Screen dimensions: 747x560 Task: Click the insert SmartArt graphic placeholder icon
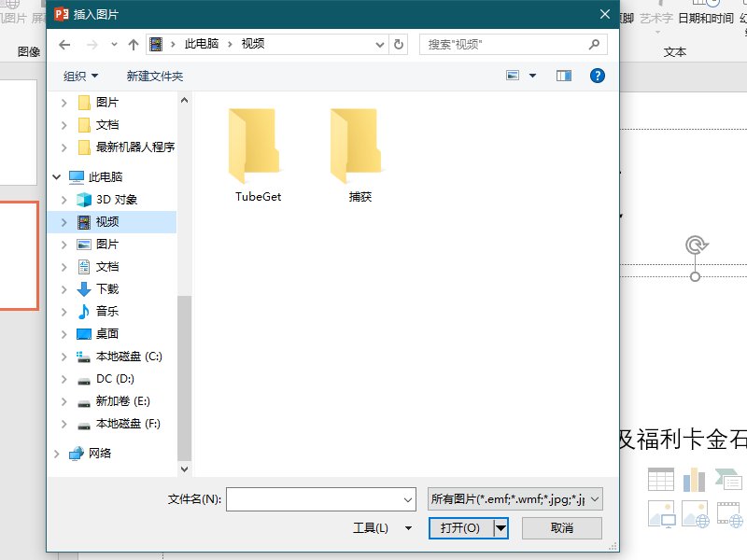728,478
